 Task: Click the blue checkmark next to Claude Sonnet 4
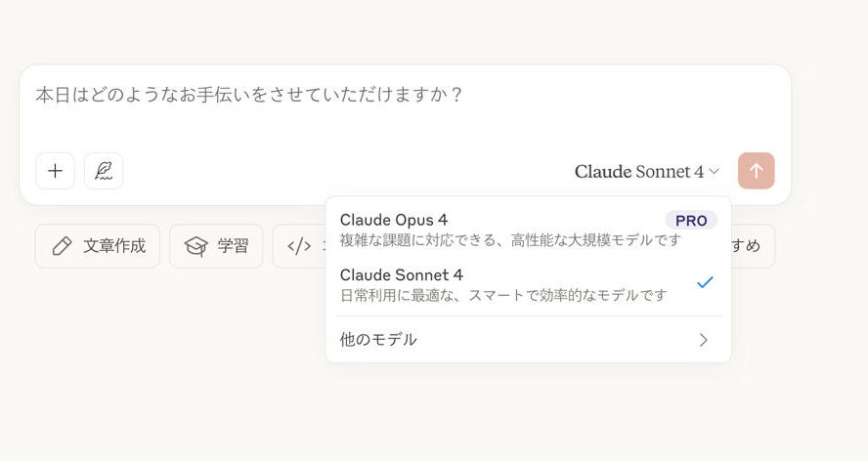pyautogui.click(x=705, y=282)
